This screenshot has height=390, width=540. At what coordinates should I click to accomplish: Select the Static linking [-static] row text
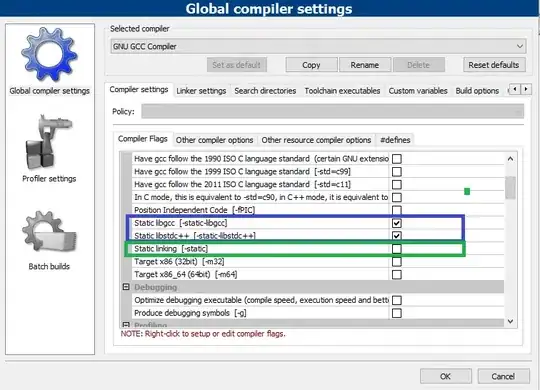click(x=171, y=249)
